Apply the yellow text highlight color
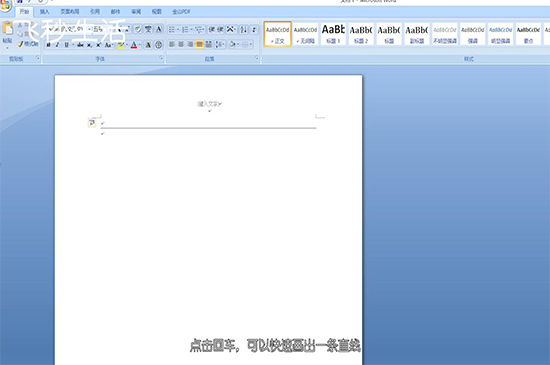 pos(121,45)
